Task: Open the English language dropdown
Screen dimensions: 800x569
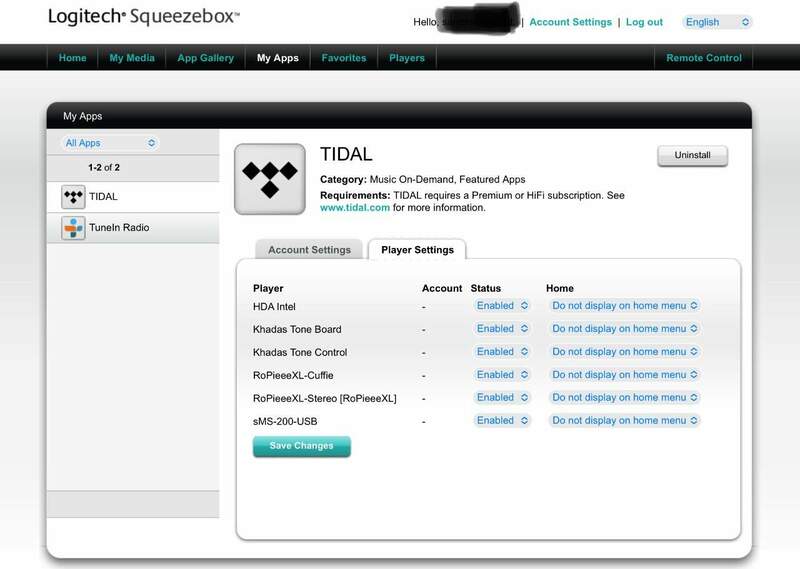Action: tap(717, 22)
